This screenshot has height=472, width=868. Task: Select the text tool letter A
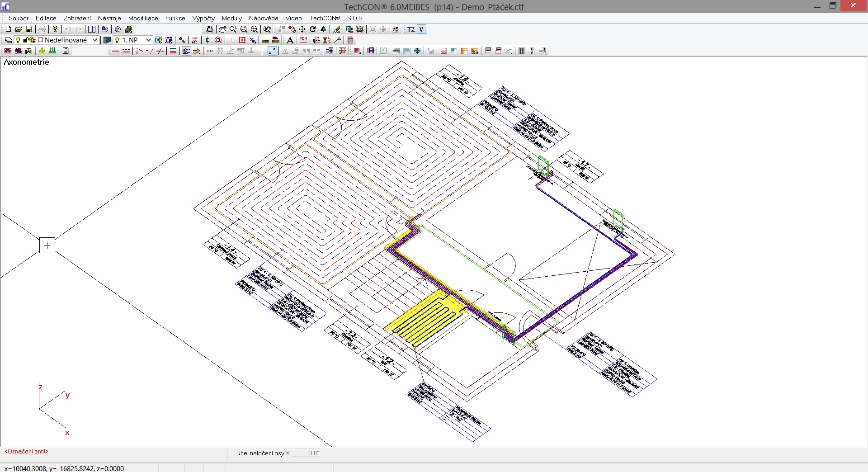click(x=290, y=40)
